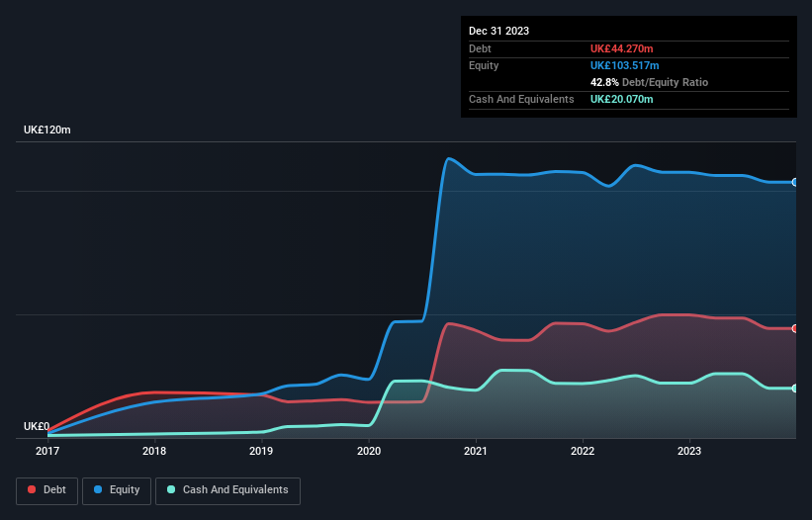The image size is (812, 520).
Task: Click the tooltip Equity label
Action: [x=484, y=65]
